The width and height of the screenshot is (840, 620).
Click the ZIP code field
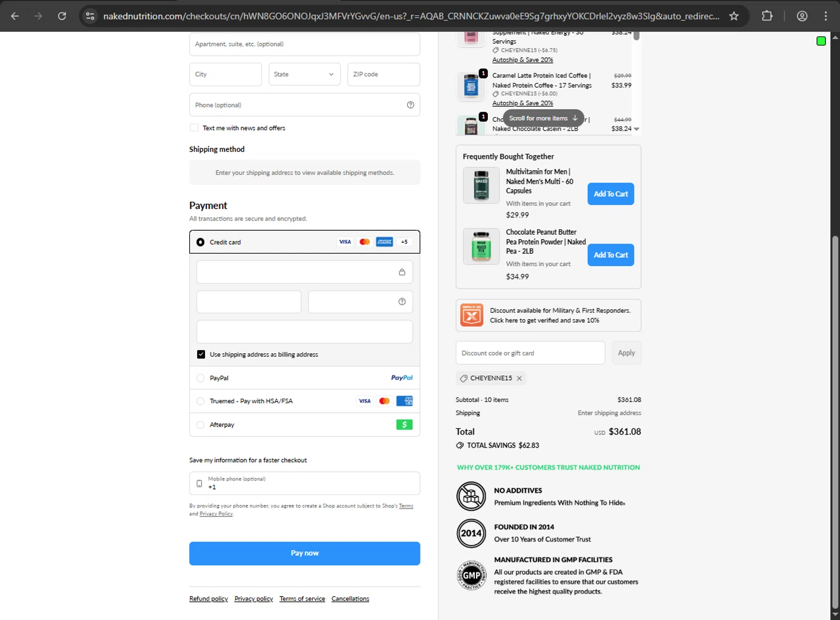pos(384,74)
